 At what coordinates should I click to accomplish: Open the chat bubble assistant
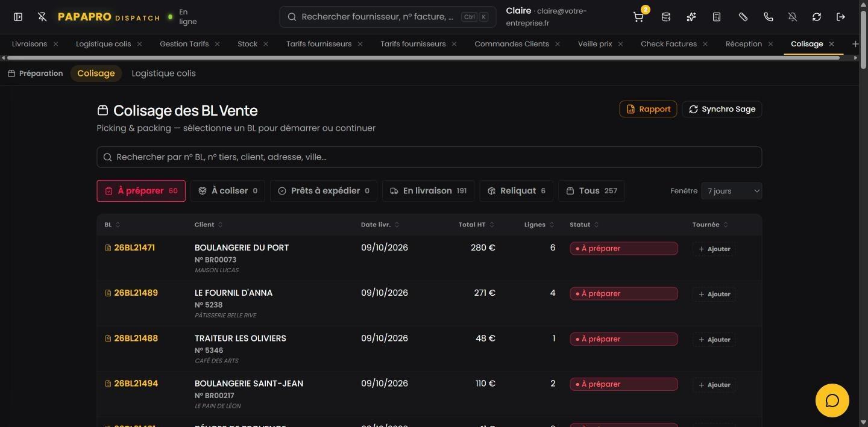pos(832,401)
